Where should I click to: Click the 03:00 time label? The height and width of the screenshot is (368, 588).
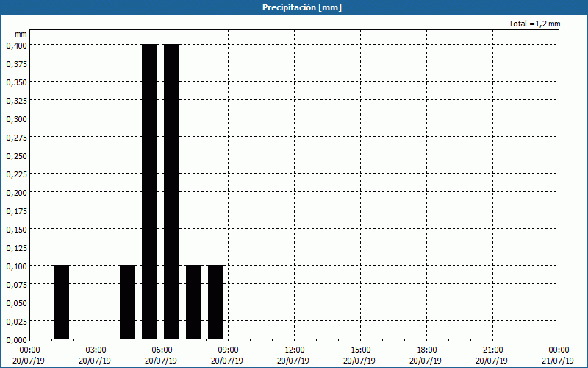(96, 350)
